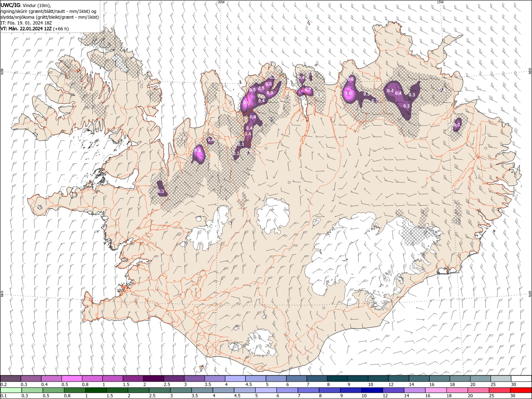Pick the darkest purple 2 snow legend swatch
Screen dimensions: 532x399
153,379
